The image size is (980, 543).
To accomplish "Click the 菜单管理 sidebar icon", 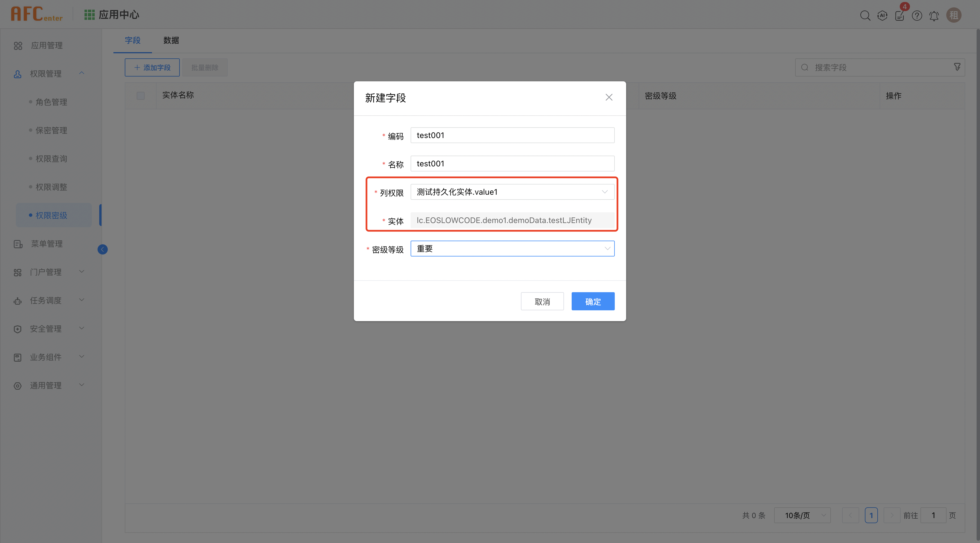I will coord(18,244).
